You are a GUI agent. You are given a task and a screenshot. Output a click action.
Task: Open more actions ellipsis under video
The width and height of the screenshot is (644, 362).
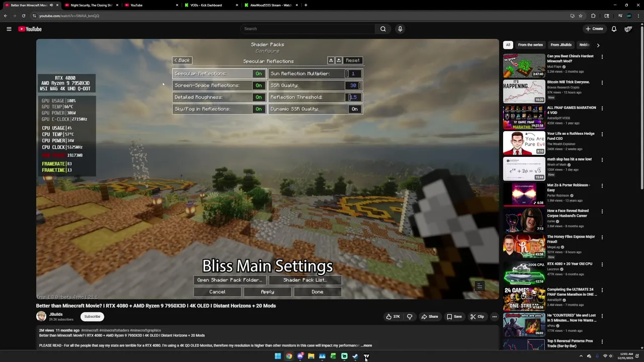coord(495,317)
